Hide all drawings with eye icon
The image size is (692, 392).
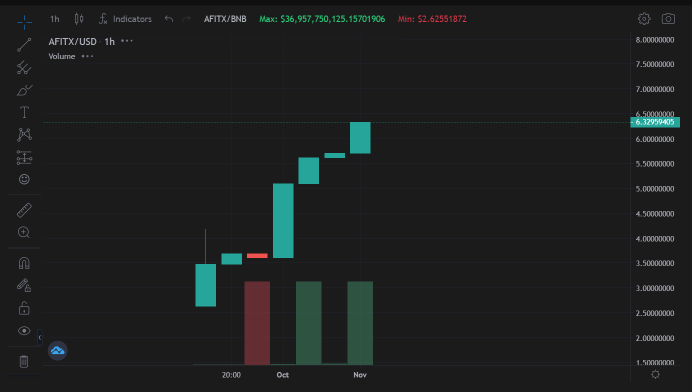click(24, 331)
